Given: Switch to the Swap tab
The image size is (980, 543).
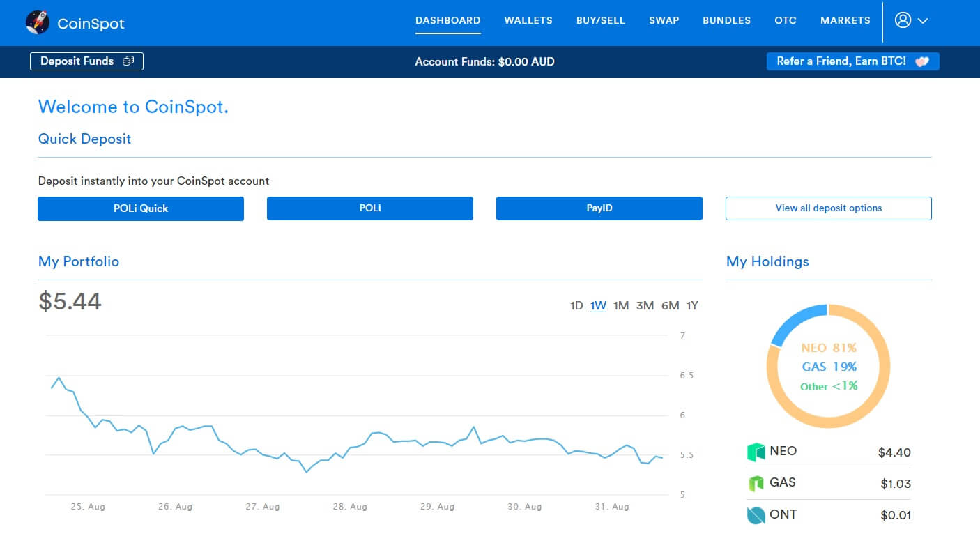Looking at the screenshot, I should pyautogui.click(x=664, y=20).
